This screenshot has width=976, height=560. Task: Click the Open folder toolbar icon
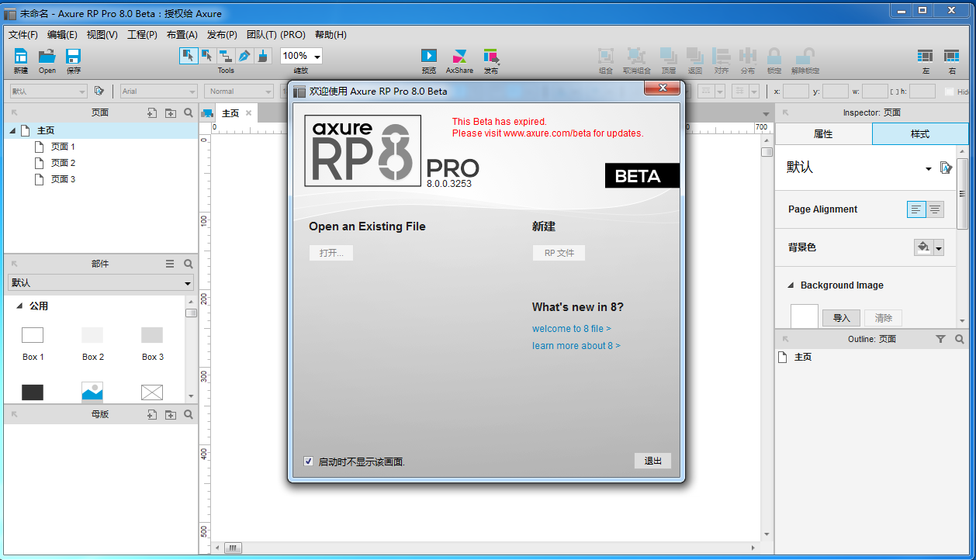click(x=47, y=56)
